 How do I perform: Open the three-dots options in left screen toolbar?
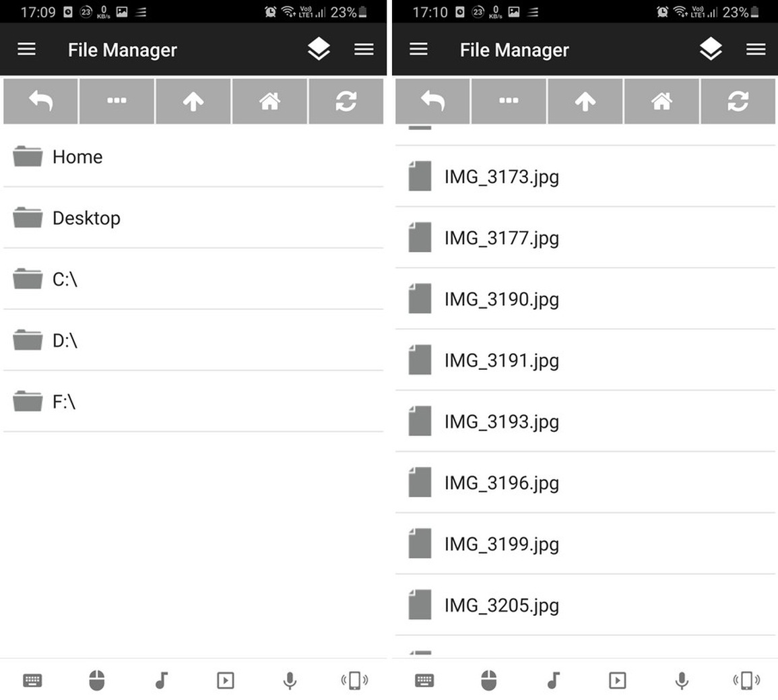[117, 101]
